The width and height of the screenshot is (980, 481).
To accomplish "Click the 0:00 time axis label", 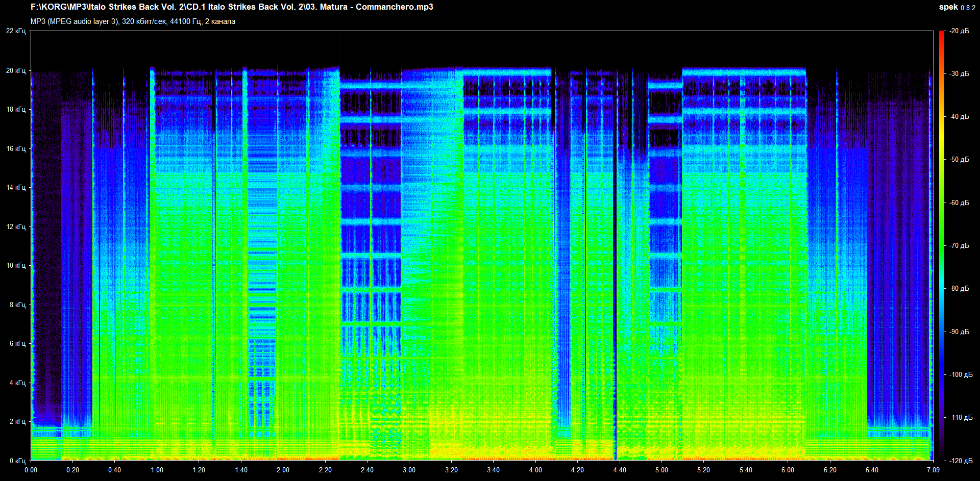I will [x=31, y=470].
